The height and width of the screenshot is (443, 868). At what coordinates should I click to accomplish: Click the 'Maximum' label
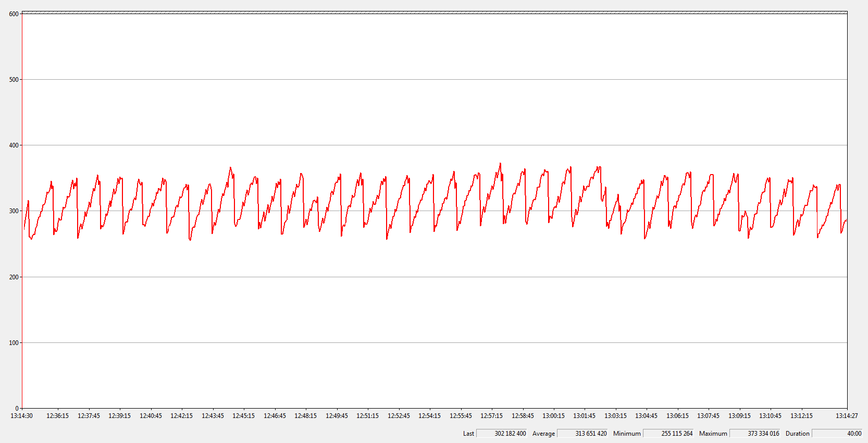(713, 434)
